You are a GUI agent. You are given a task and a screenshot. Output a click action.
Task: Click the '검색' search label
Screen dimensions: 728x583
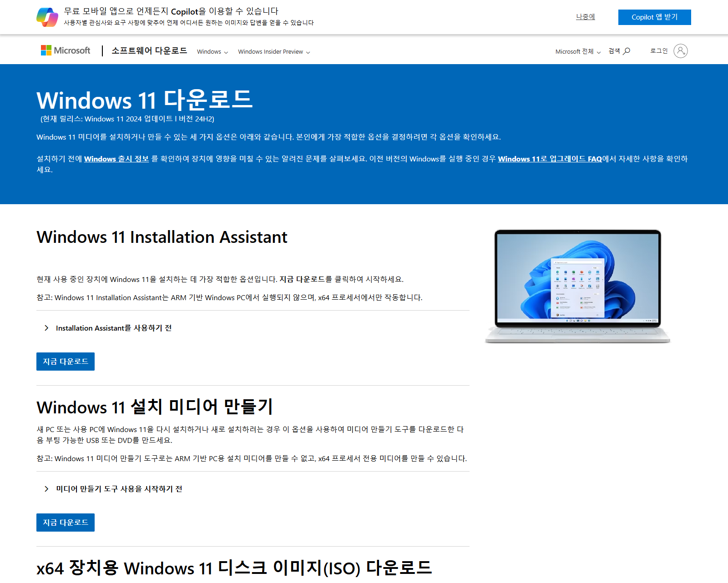tap(614, 51)
